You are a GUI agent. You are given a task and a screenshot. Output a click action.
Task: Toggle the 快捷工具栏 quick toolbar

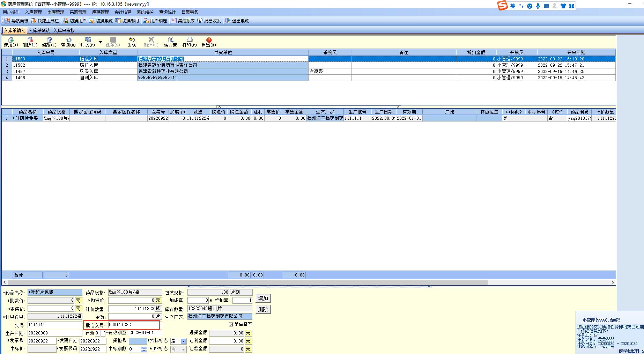45,21
